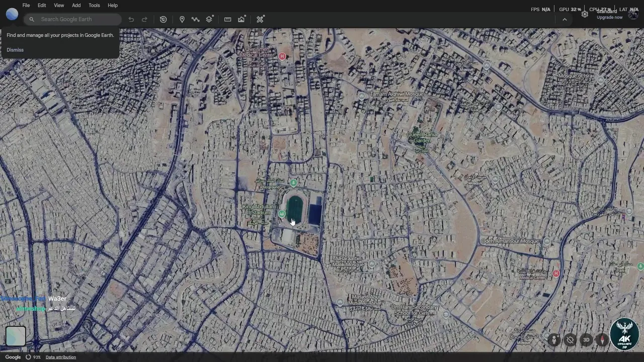This screenshot has width=644, height=362.
Task: Click Tamam Alqhiwi Mosque marker
Action: [x=361, y=96]
